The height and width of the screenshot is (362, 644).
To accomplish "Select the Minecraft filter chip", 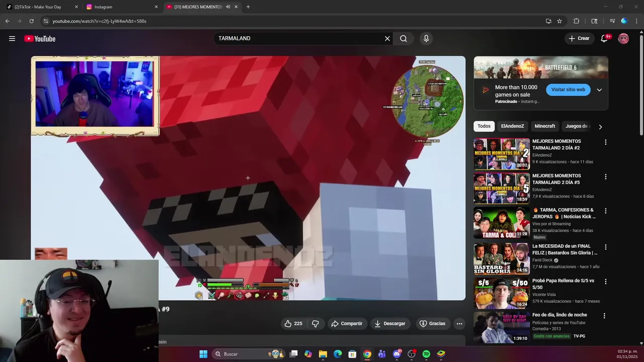I will pyautogui.click(x=545, y=126).
